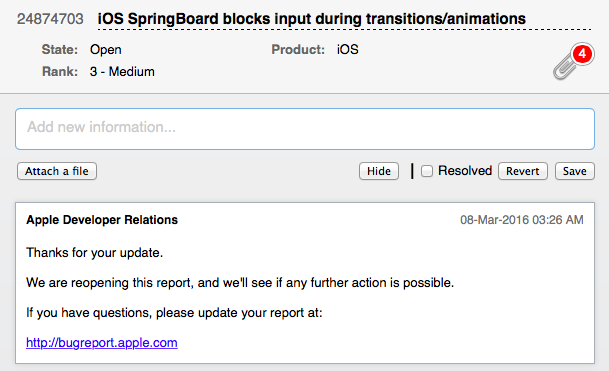This screenshot has width=609, height=371.
Task: Open the bugreport.apple.com link
Action: (102, 343)
